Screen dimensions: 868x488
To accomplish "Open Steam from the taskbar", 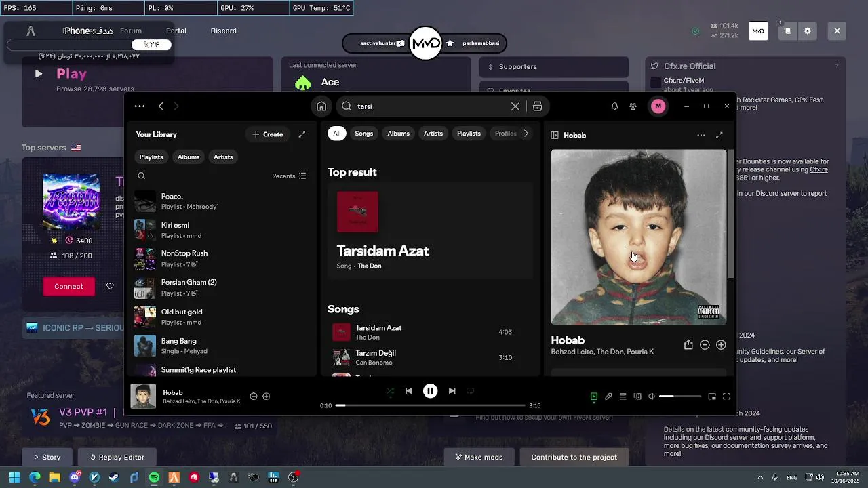I will (115, 477).
